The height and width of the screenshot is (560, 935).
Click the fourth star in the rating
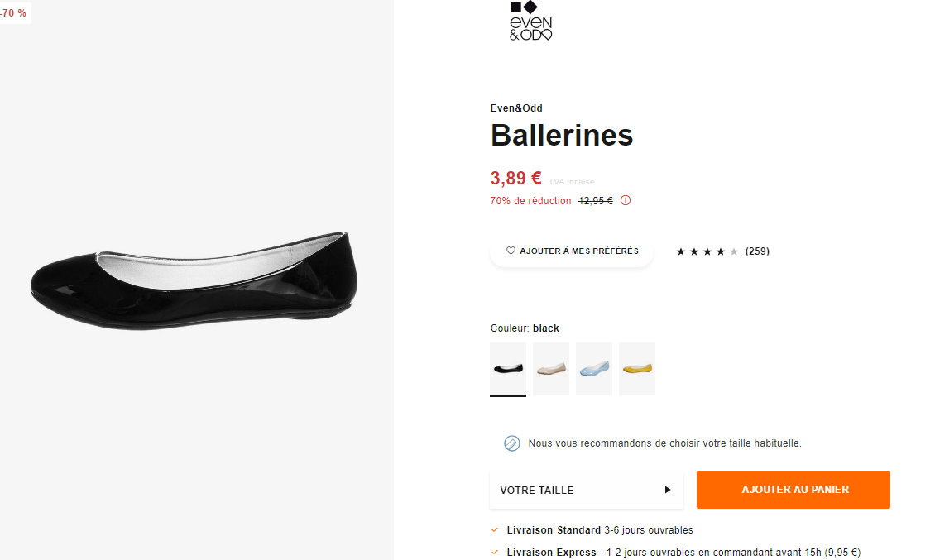pyautogui.click(x=721, y=251)
